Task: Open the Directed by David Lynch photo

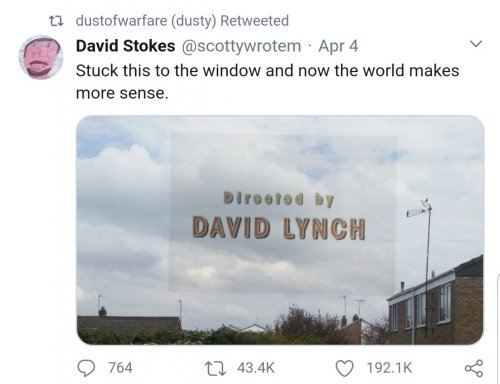Action: click(x=280, y=230)
